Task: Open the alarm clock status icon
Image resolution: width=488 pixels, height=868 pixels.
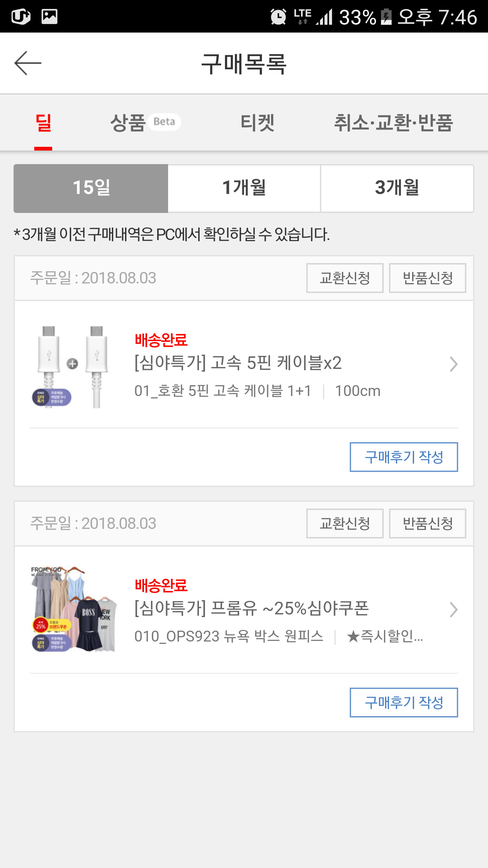Action: [278, 17]
